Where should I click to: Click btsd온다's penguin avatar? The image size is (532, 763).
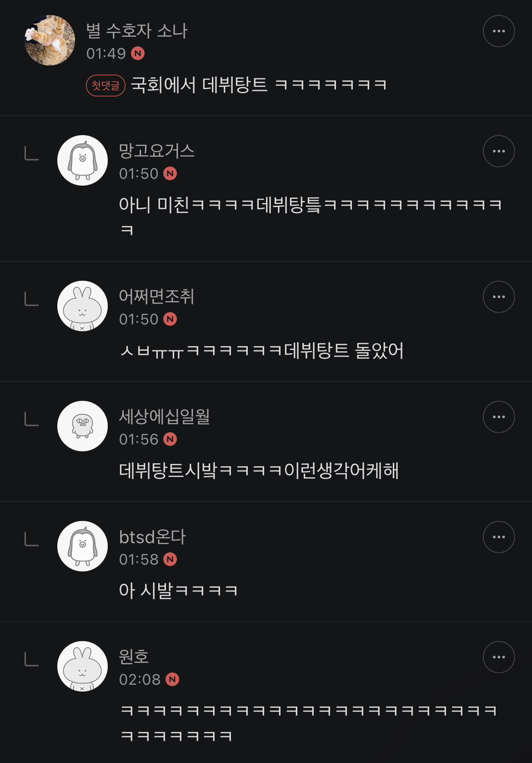[x=82, y=546]
